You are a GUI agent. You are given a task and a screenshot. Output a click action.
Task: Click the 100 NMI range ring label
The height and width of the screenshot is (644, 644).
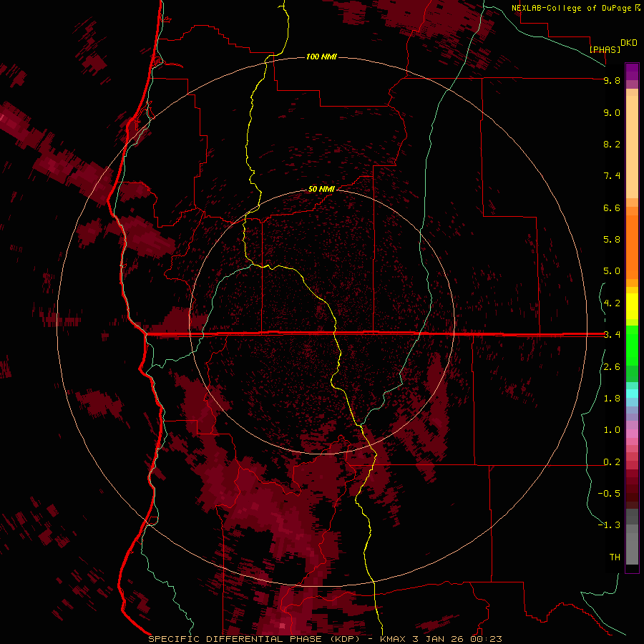tap(321, 57)
